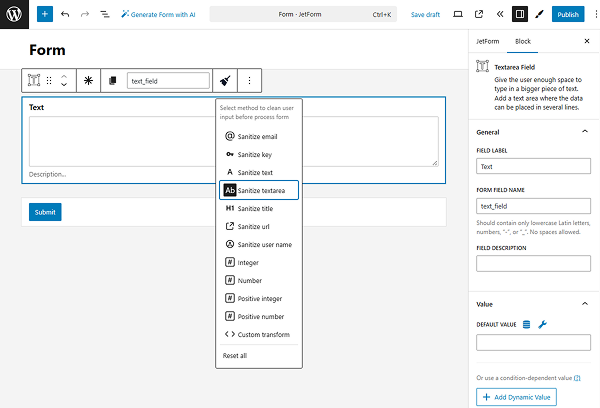The height and width of the screenshot is (408, 600).
Task: Click Reset all in sanitize menu
Action: tap(235, 355)
